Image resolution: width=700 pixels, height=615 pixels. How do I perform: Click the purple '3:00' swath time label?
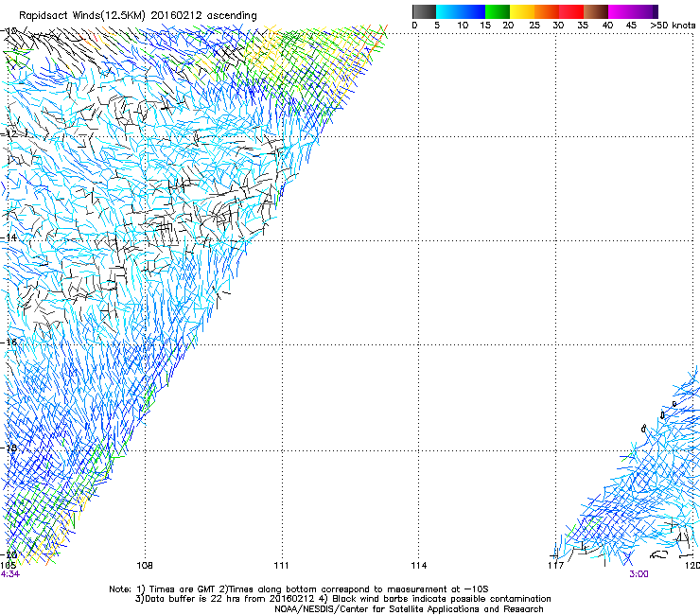tap(639, 574)
